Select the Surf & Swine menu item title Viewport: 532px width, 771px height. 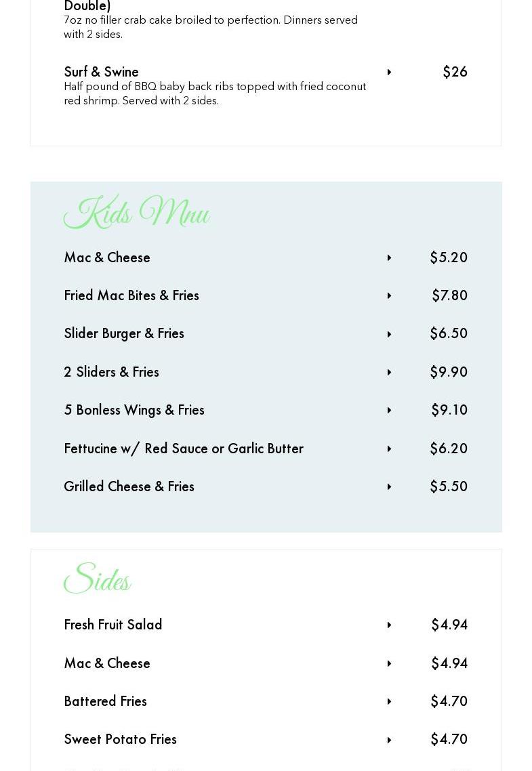pos(101,72)
